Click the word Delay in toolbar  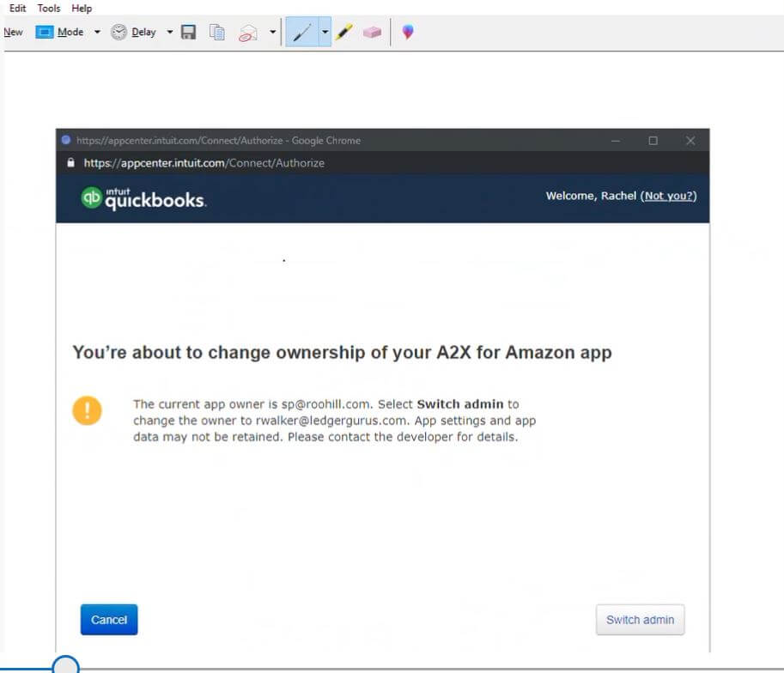coord(144,32)
